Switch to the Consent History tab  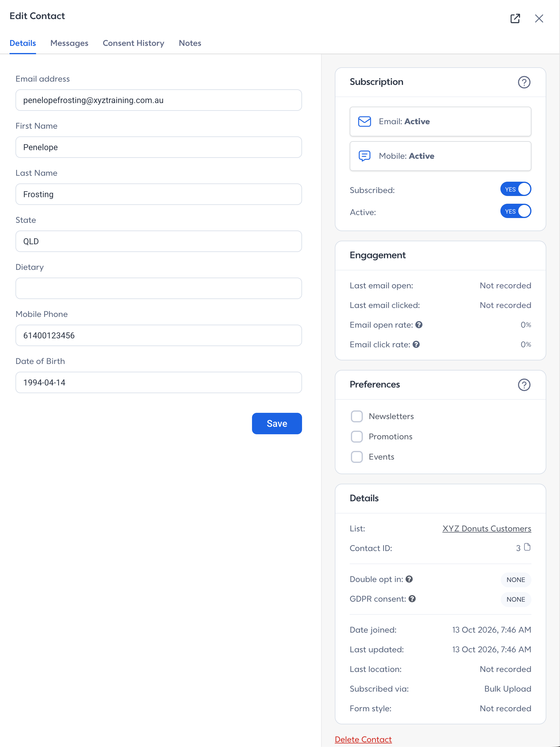coord(133,43)
